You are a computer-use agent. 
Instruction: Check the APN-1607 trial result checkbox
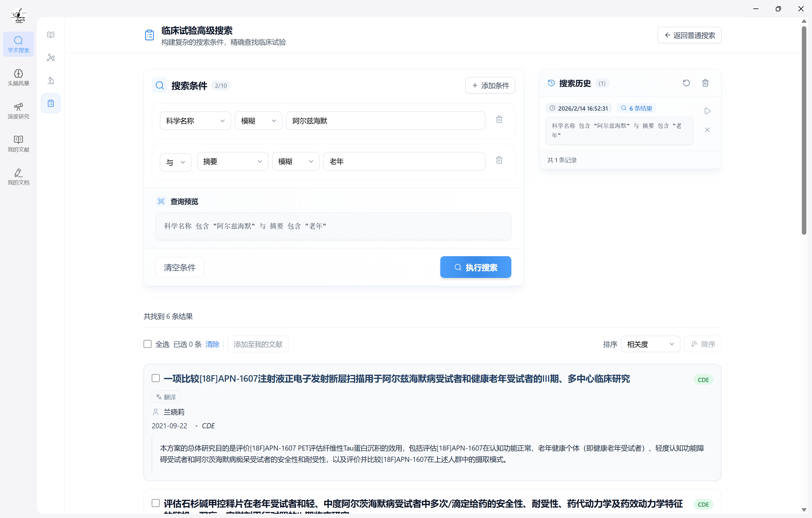[x=155, y=378]
